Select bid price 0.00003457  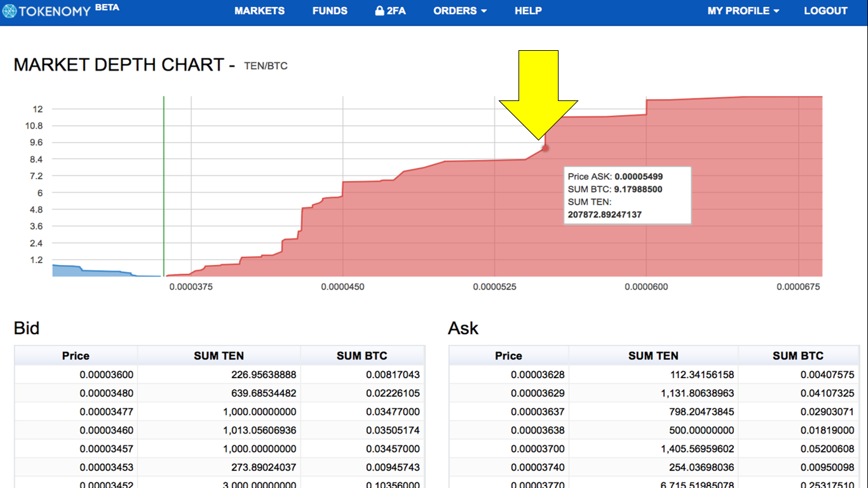(107, 449)
